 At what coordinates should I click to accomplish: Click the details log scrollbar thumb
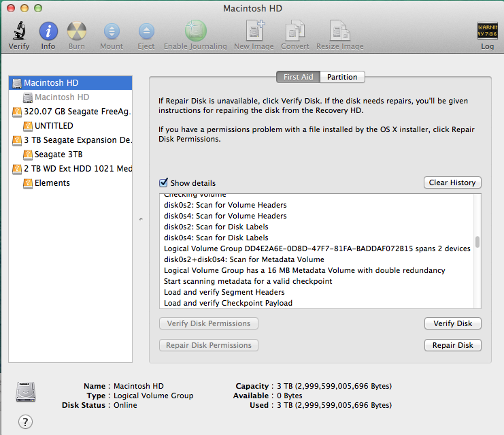[x=477, y=242]
